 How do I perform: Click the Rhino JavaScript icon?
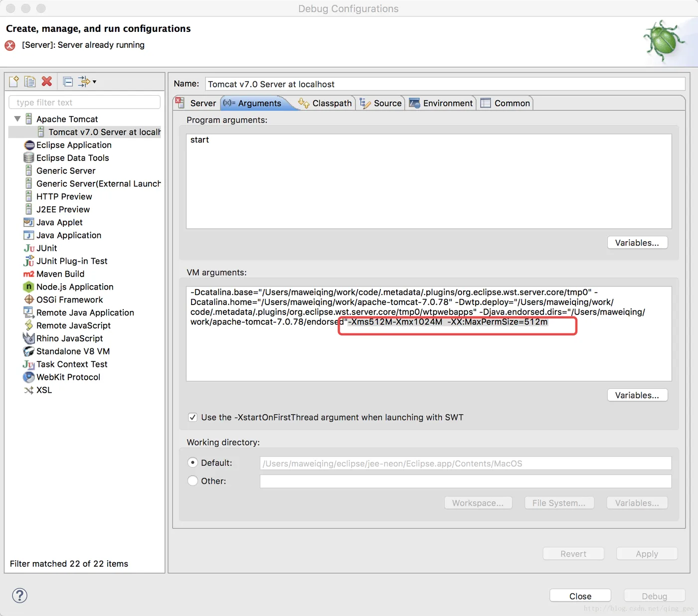[x=29, y=338]
